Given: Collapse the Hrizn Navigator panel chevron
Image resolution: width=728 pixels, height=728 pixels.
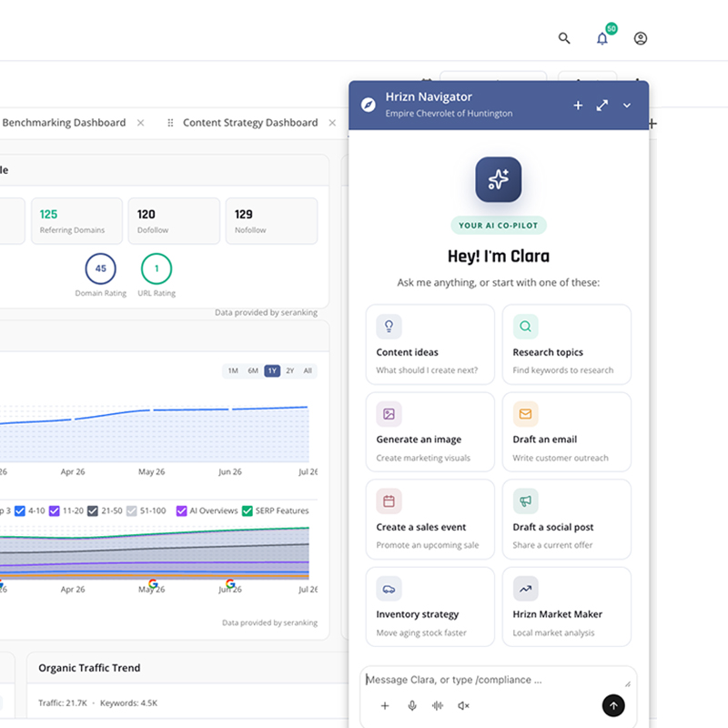Looking at the screenshot, I should (x=627, y=106).
